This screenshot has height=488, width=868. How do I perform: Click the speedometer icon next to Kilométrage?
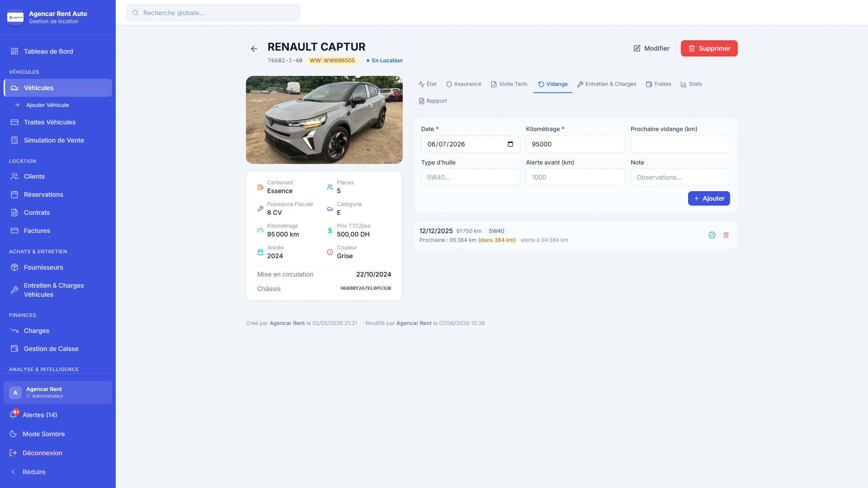(260, 230)
